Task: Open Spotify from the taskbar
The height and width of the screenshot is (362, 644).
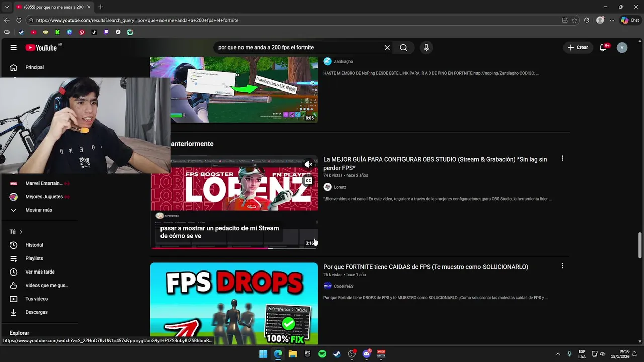Action: [322, 354]
